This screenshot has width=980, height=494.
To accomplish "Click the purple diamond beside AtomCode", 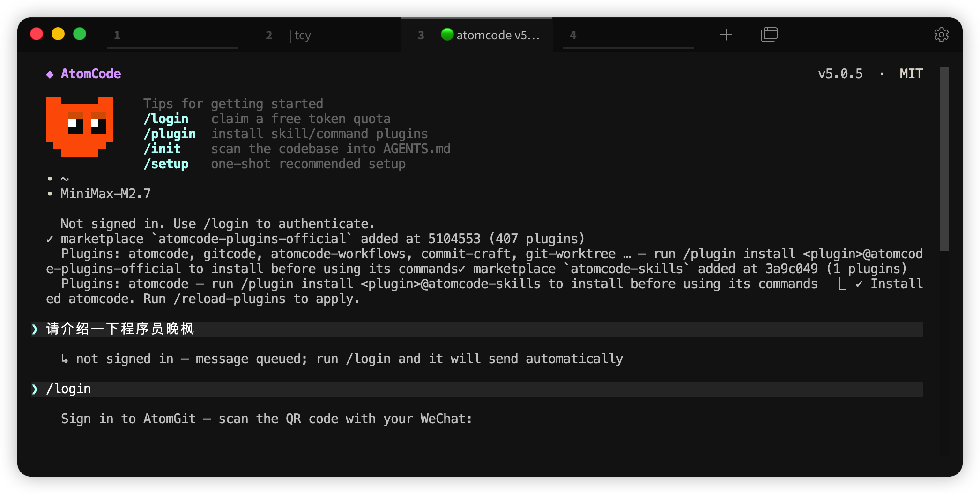I will tap(50, 74).
